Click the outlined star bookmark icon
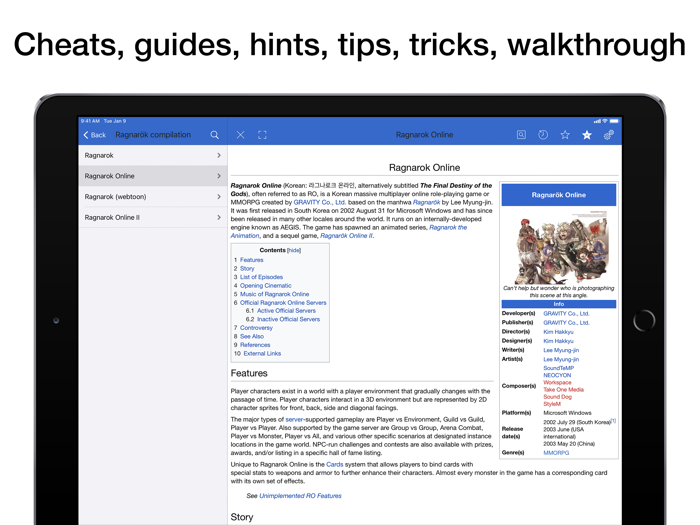Image resolution: width=700 pixels, height=525 pixels. (x=565, y=135)
